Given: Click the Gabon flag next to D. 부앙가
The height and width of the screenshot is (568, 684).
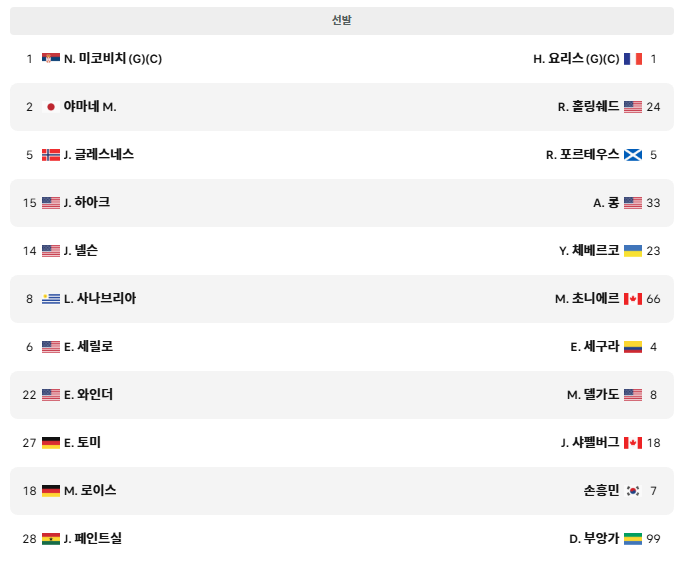Looking at the screenshot, I should 633,538.
